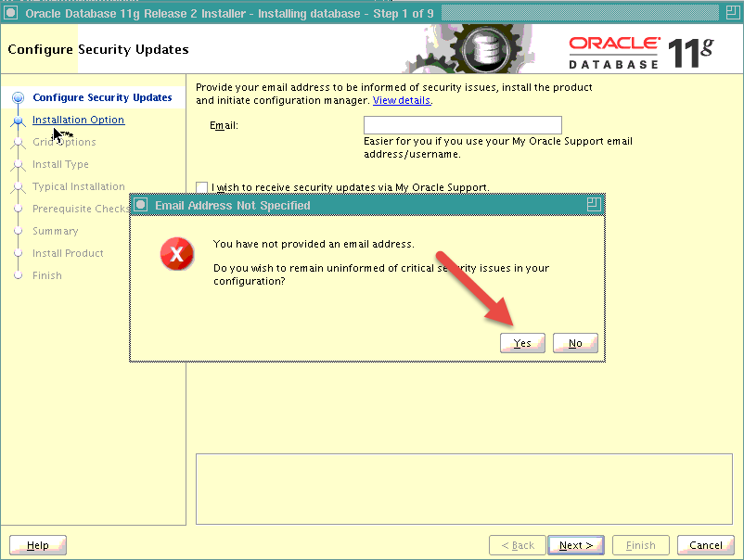The height and width of the screenshot is (560, 744).
Task: Click the restore icon on the dialog title bar
Action: tap(594, 204)
